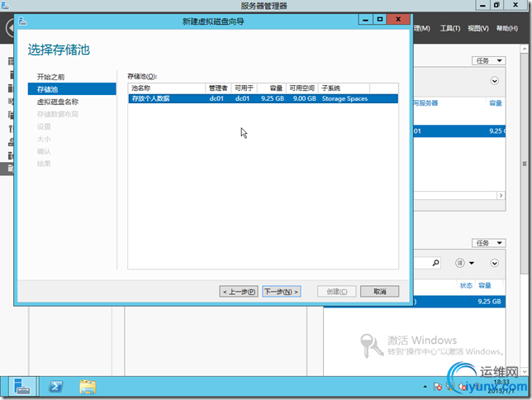Sort by 池名称 column header
Image resolution: width=532 pixels, height=400 pixels.
(167, 88)
